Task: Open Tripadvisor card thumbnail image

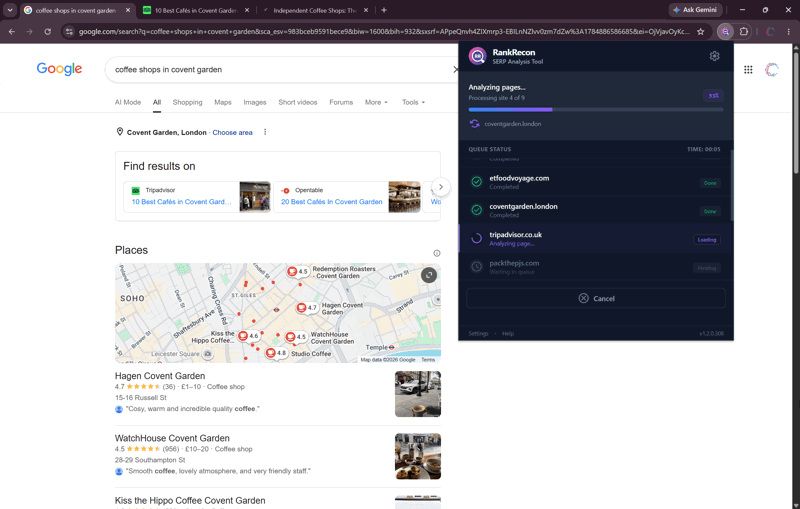Action: coord(255,197)
